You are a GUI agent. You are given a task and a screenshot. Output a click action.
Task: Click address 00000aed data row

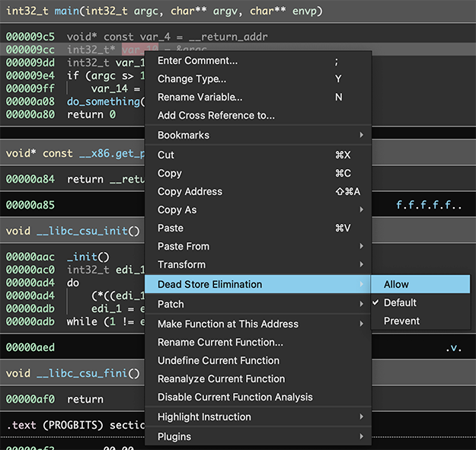pyautogui.click(x=30, y=347)
